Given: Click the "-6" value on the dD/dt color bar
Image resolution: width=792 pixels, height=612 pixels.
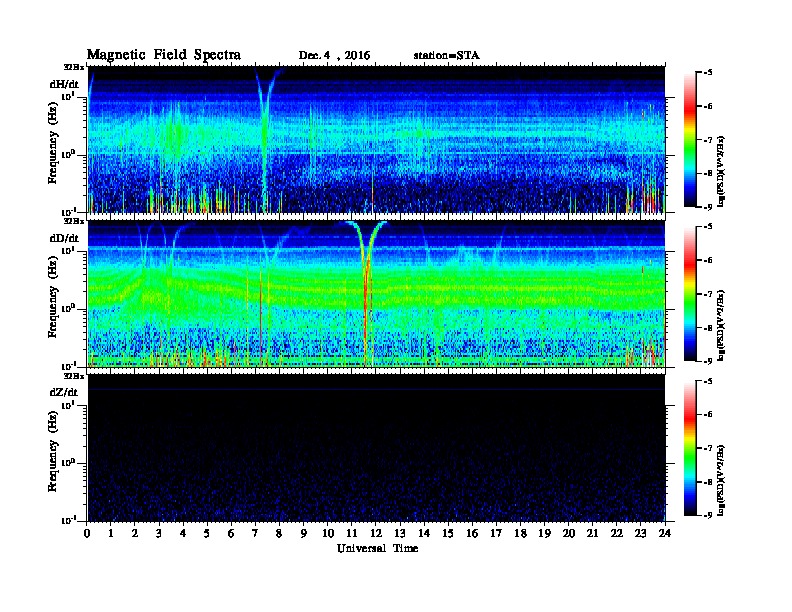Looking at the screenshot, I should [x=707, y=261].
